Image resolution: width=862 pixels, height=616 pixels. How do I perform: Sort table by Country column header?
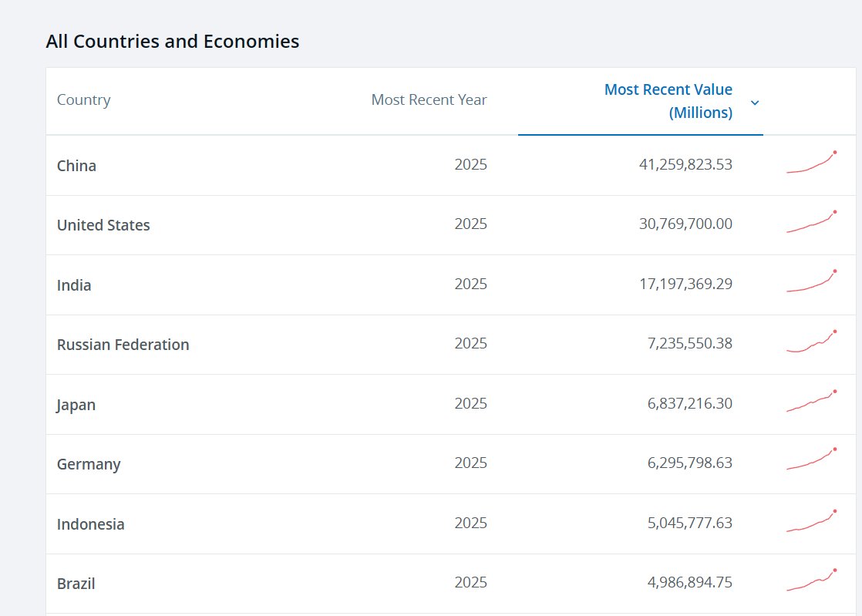[x=83, y=99]
